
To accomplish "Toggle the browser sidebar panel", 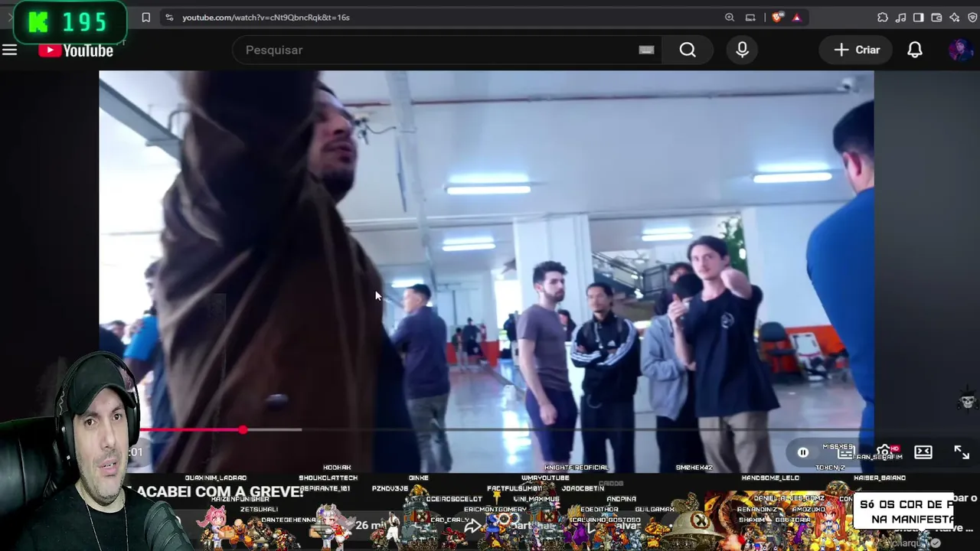I will tap(918, 18).
